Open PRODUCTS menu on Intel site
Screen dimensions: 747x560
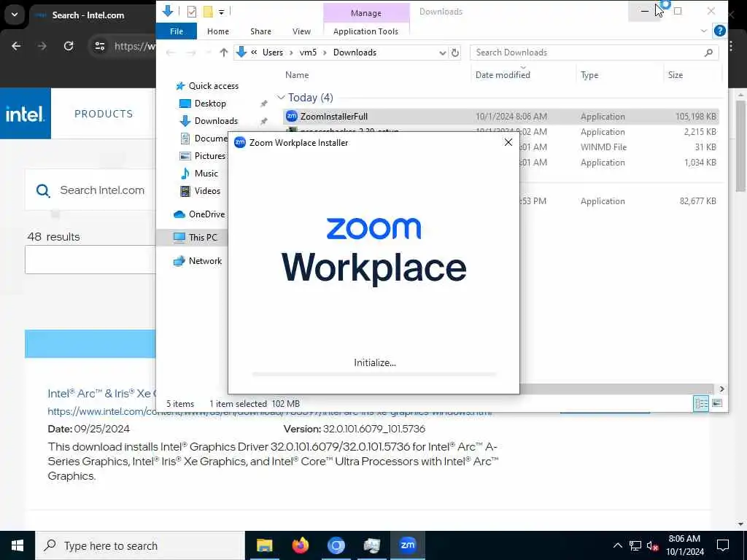[104, 114]
